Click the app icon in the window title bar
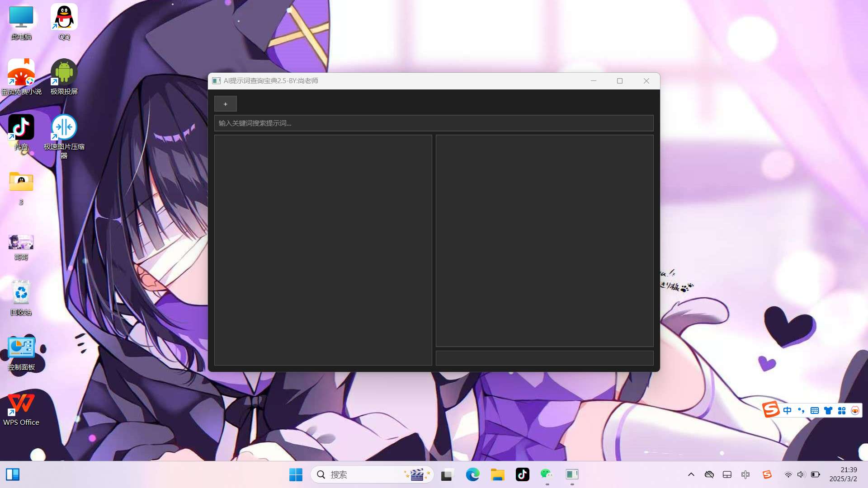The height and width of the screenshot is (488, 868). click(216, 81)
